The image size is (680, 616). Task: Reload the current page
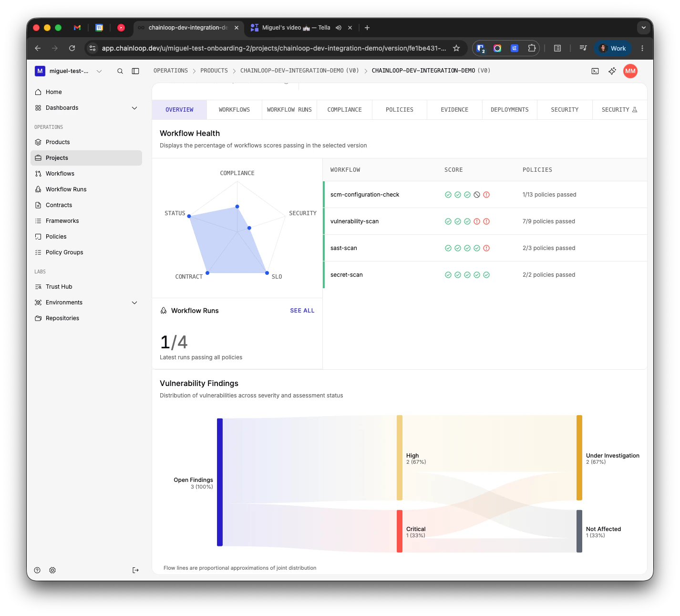[72, 48]
